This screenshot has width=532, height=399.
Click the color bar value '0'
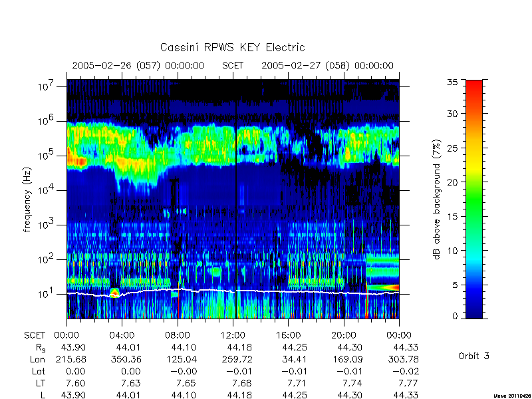[456, 317]
